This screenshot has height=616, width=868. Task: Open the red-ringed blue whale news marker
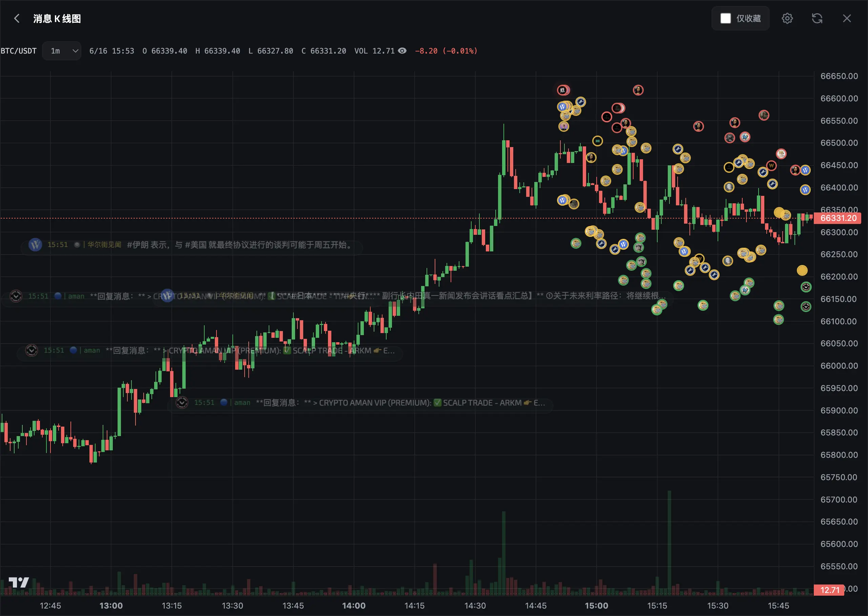pyautogui.click(x=745, y=137)
